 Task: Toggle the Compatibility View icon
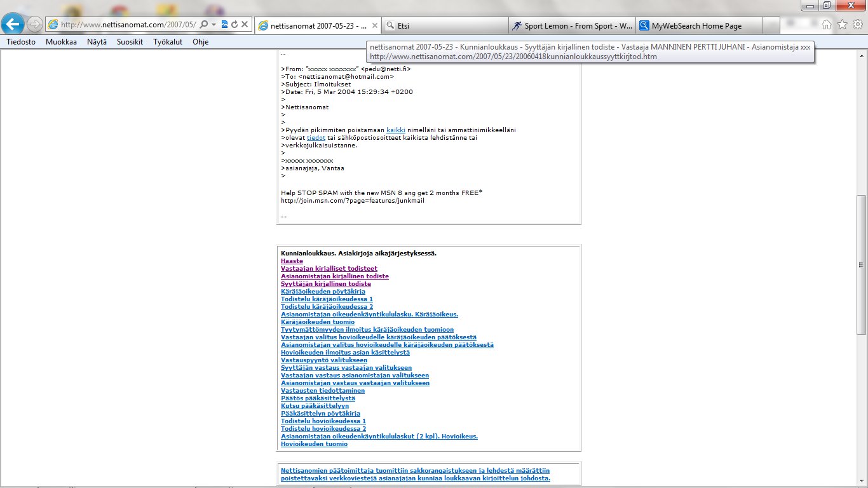coord(224,24)
